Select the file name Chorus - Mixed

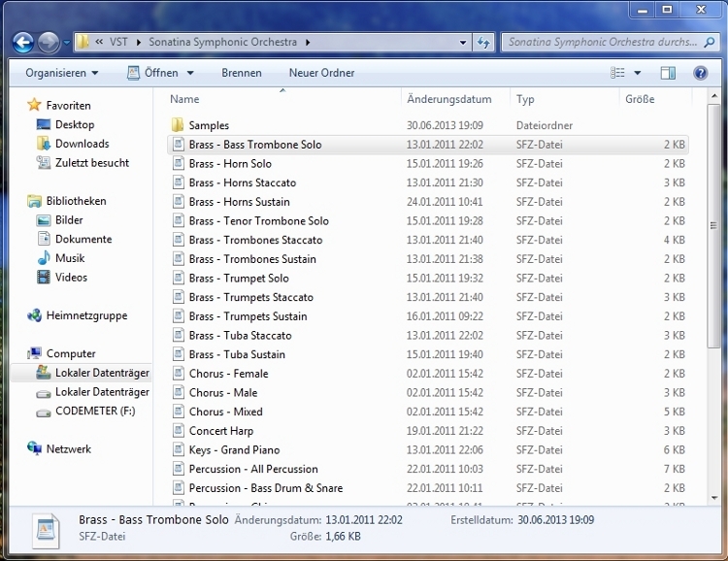(225, 412)
